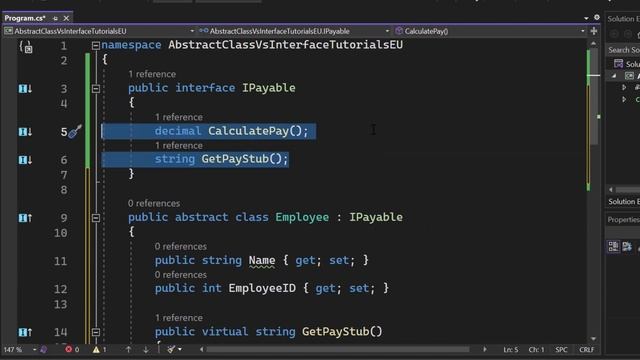Click the implements-interface margin icon on line 9
640x360 pixels.
(25, 218)
